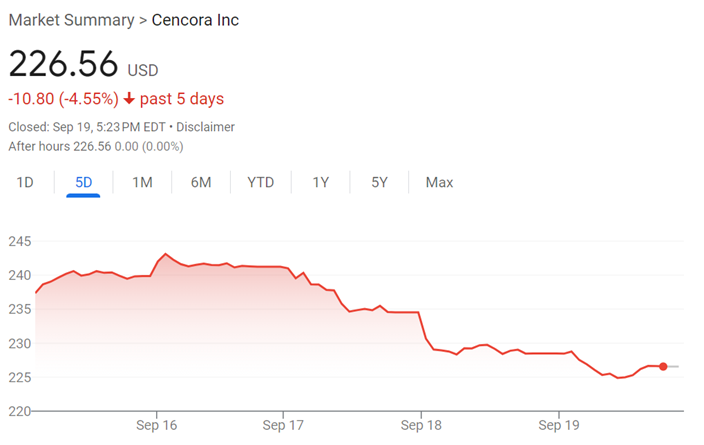Click the Sep 18 date axis label
Screen dimensions: 704x445
[x=421, y=425]
